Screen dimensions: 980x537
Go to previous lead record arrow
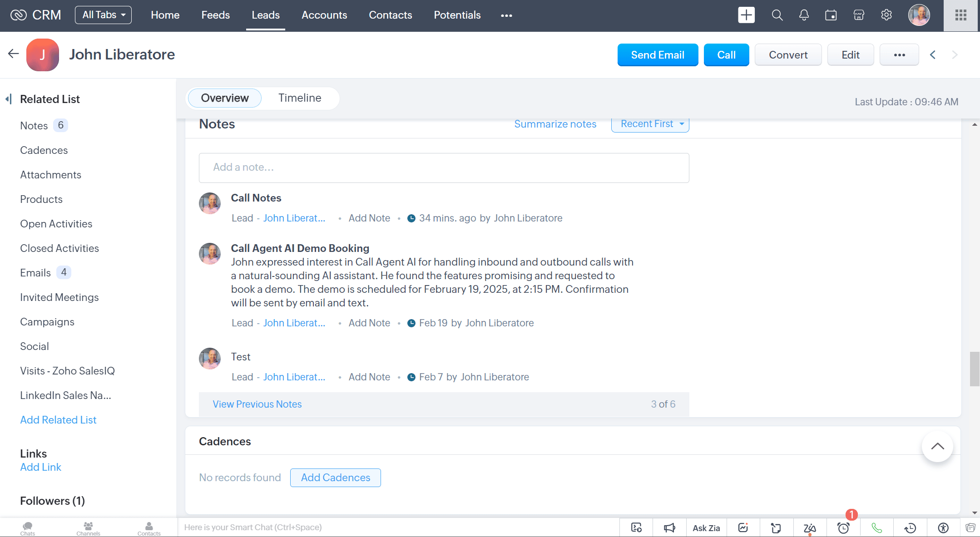[x=933, y=55]
